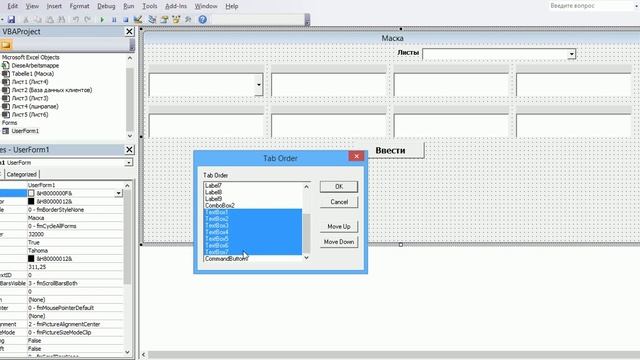
Task: Open the UserForm object selector dropdown in Properties
Action: (129, 162)
